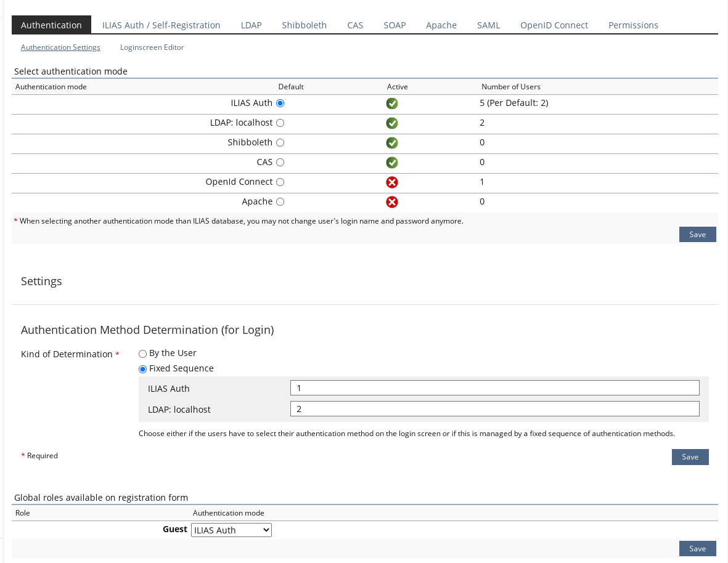The height and width of the screenshot is (563, 728).
Task: Focus the LDAP: localhost sequence number field
Action: pyautogui.click(x=494, y=409)
